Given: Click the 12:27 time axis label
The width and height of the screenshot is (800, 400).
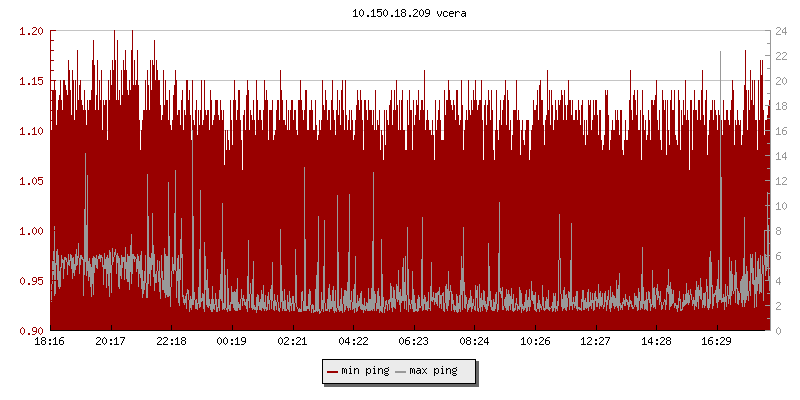Looking at the screenshot, I should 595,341.
